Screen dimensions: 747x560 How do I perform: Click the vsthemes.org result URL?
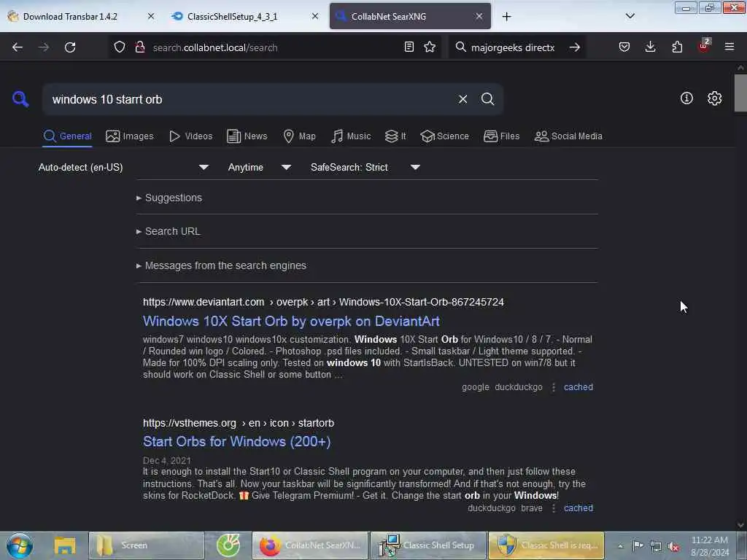click(x=239, y=423)
